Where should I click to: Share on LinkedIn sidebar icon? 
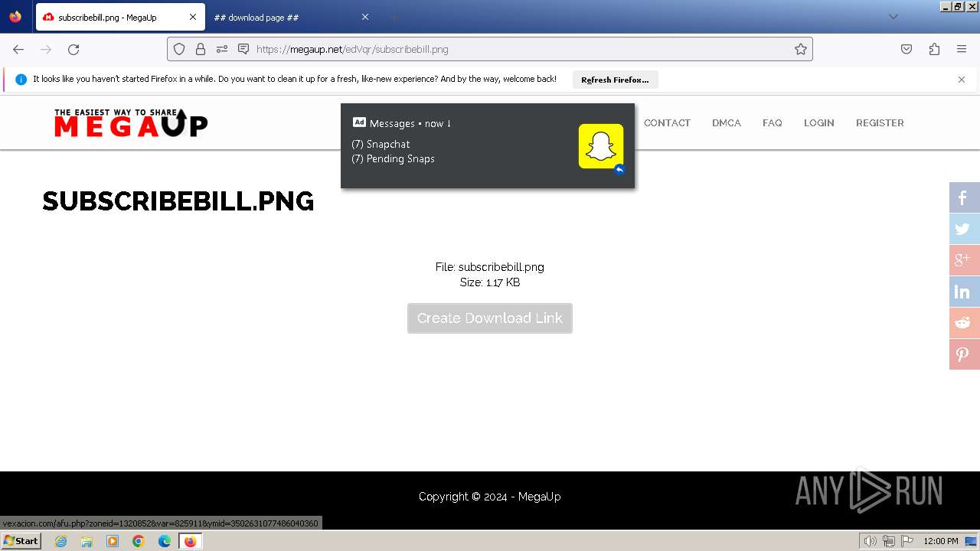pyautogui.click(x=965, y=292)
